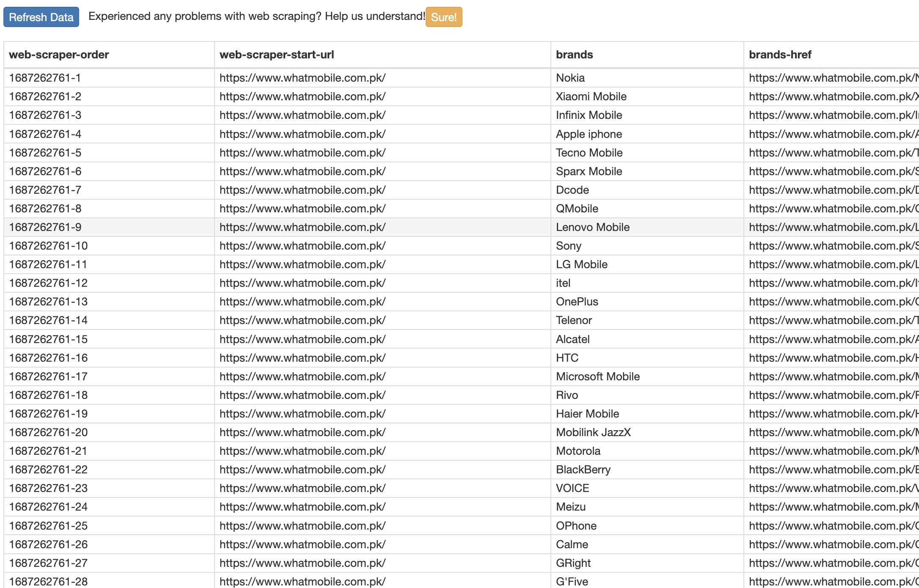919x588 pixels.
Task: Select the web-scraper-start-url column header
Action: 382,55
